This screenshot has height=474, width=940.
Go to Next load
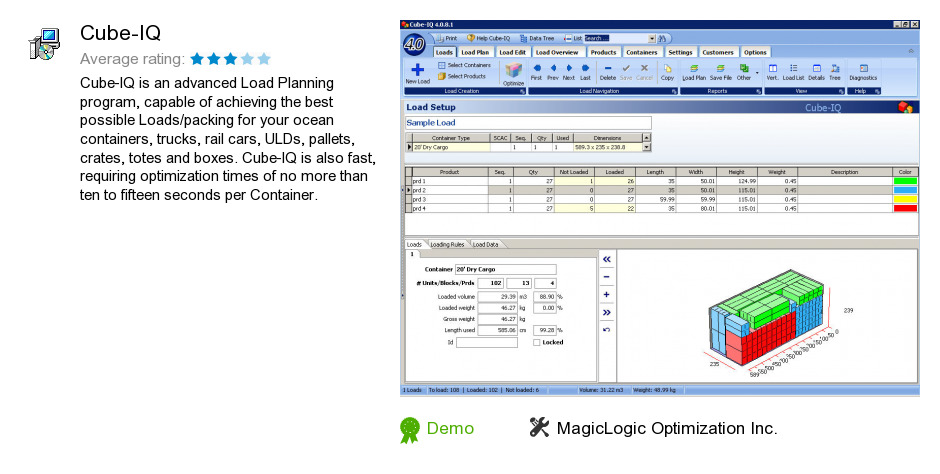pos(569,68)
